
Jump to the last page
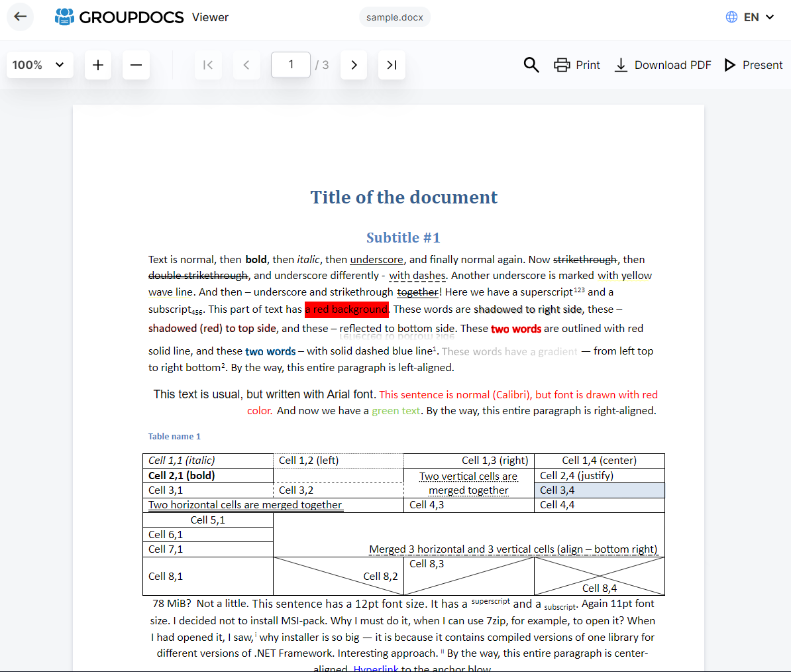[x=392, y=65]
